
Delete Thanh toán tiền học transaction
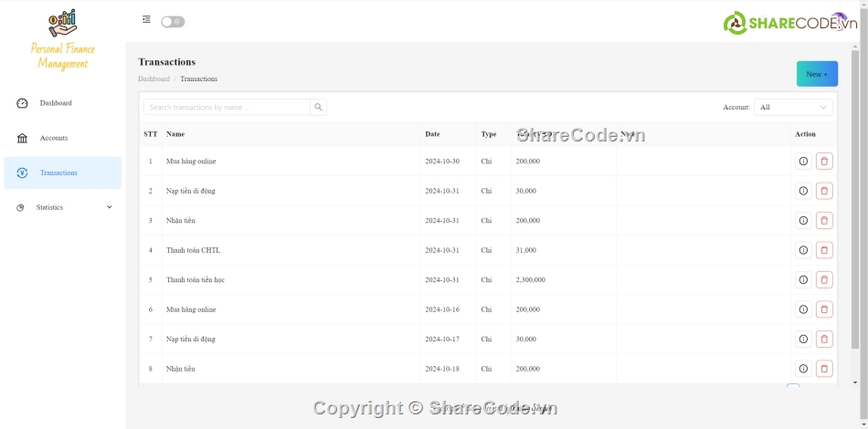click(x=824, y=280)
